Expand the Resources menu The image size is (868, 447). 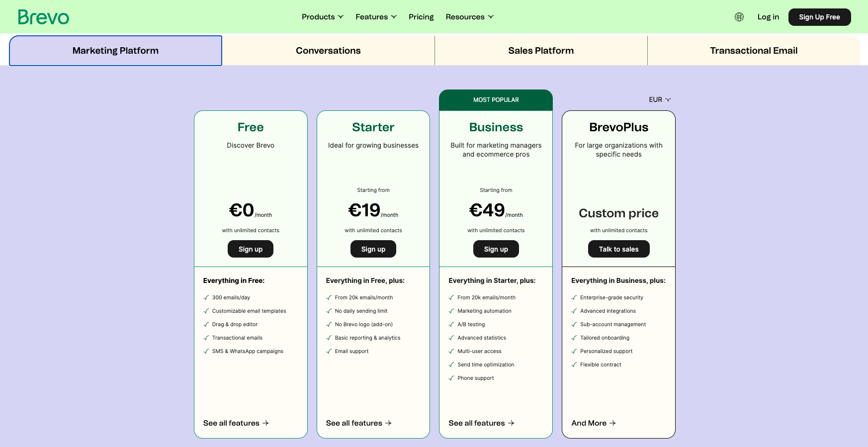470,17
